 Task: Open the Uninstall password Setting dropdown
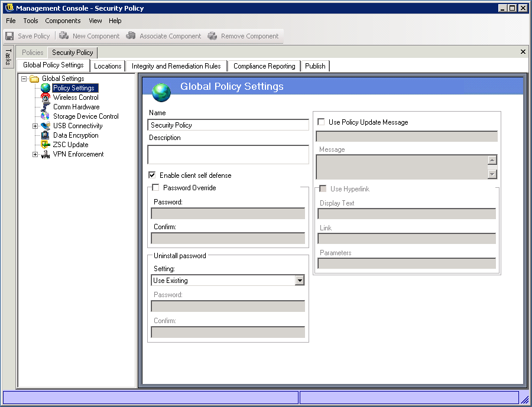[x=300, y=280]
